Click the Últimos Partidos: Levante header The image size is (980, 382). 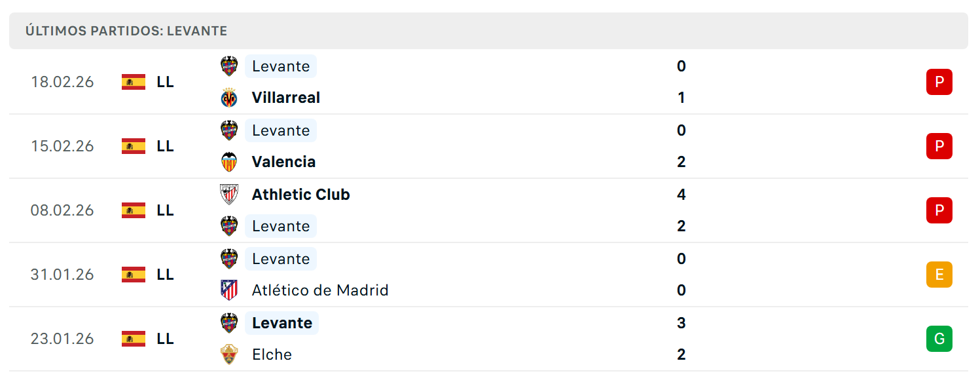[x=126, y=31]
